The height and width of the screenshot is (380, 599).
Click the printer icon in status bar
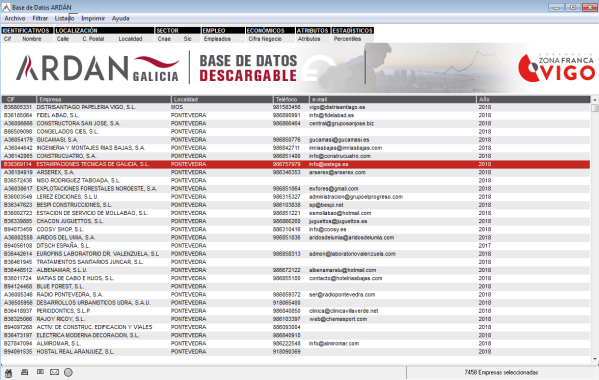24,372
